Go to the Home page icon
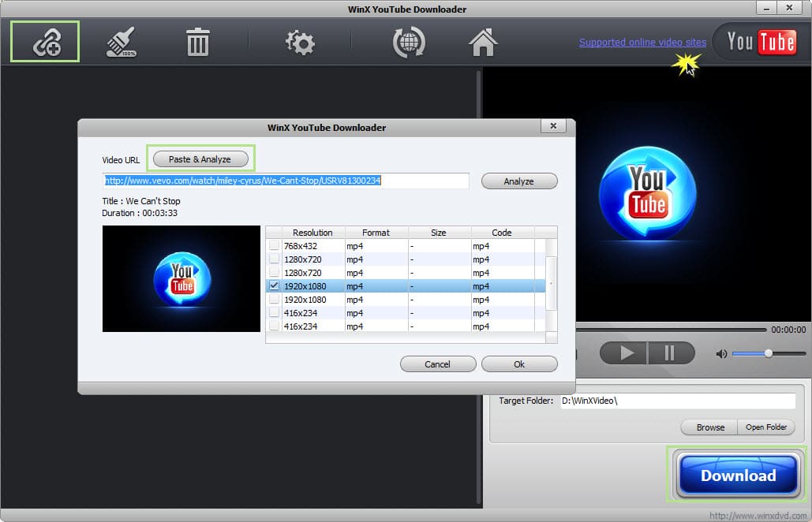The image size is (812, 522). 483,42
